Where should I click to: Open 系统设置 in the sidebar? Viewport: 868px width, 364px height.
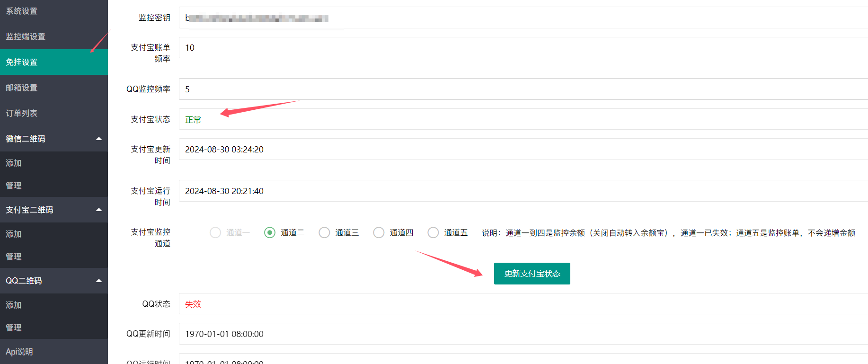(x=54, y=11)
